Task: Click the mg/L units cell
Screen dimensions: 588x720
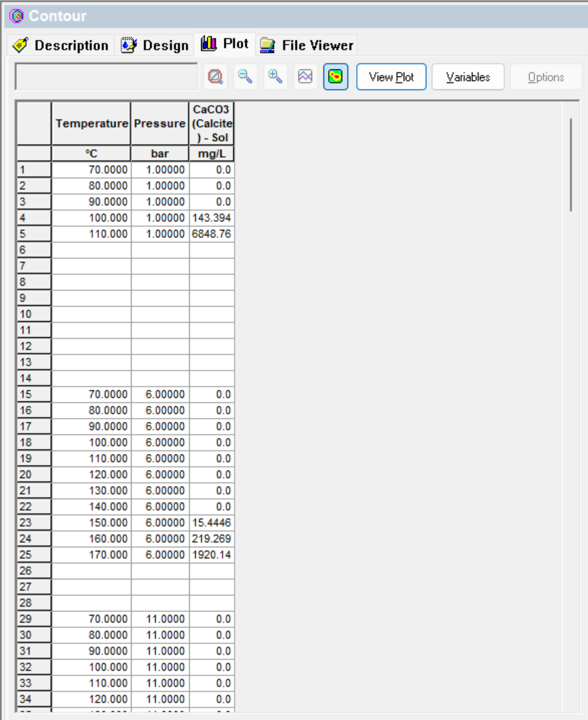Action: click(x=212, y=153)
